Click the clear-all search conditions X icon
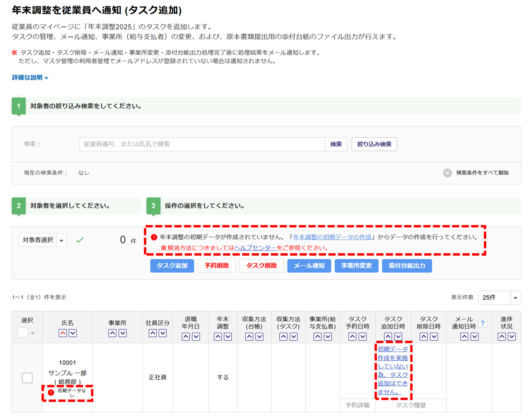This screenshot has width=532, height=420. tap(447, 173)
